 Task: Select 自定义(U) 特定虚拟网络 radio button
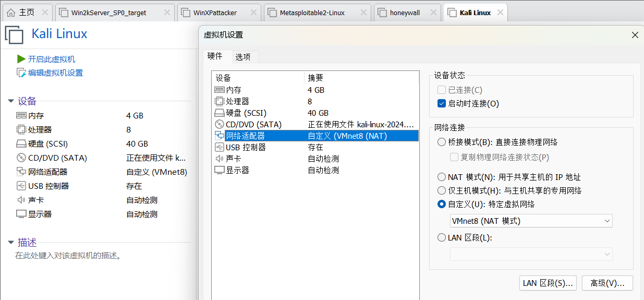click(x=442, y=204)
